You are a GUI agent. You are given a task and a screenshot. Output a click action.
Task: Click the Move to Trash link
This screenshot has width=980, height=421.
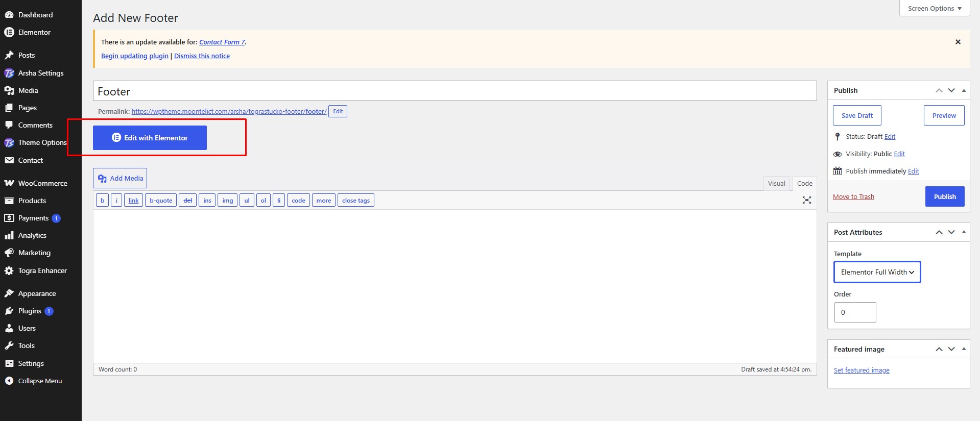tap(853, 197)
